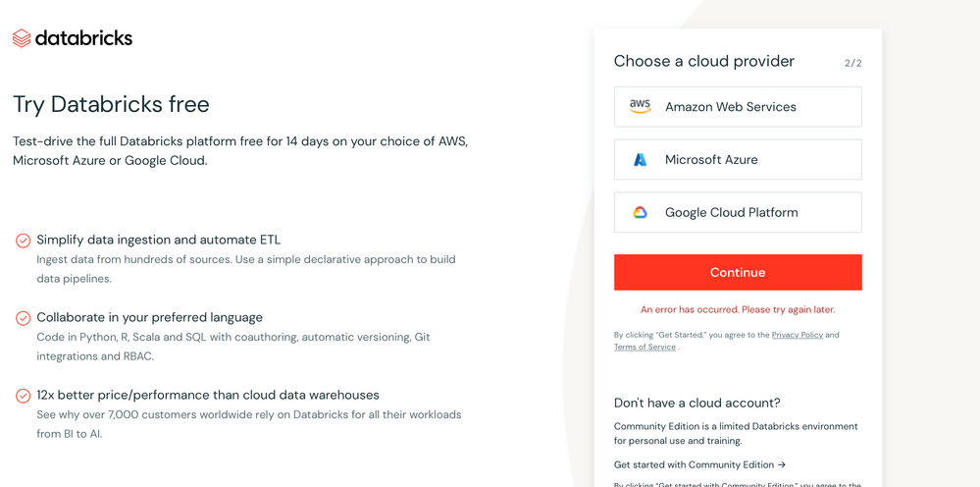Open the Privacy Policy link
The width and height of the screenshot is (980, 487).
[x=797, y=335]
